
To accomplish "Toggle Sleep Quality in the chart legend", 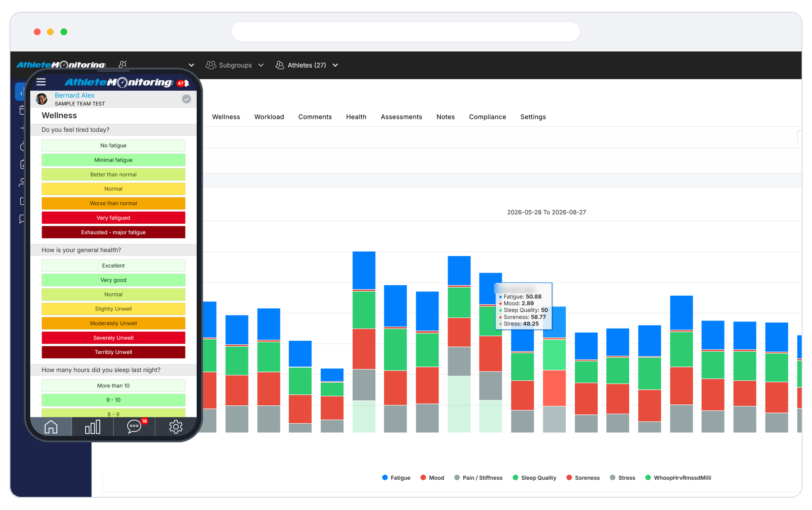I will [x=534, y=478].
